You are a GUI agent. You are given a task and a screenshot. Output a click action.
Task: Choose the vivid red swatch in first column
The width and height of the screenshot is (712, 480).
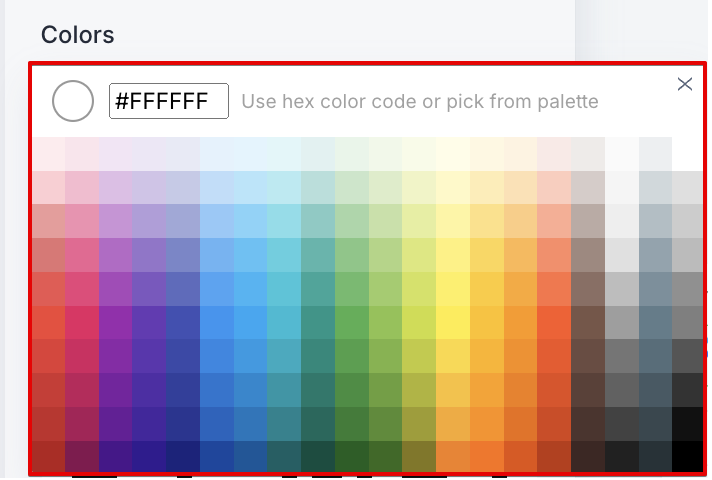[48, 321]
